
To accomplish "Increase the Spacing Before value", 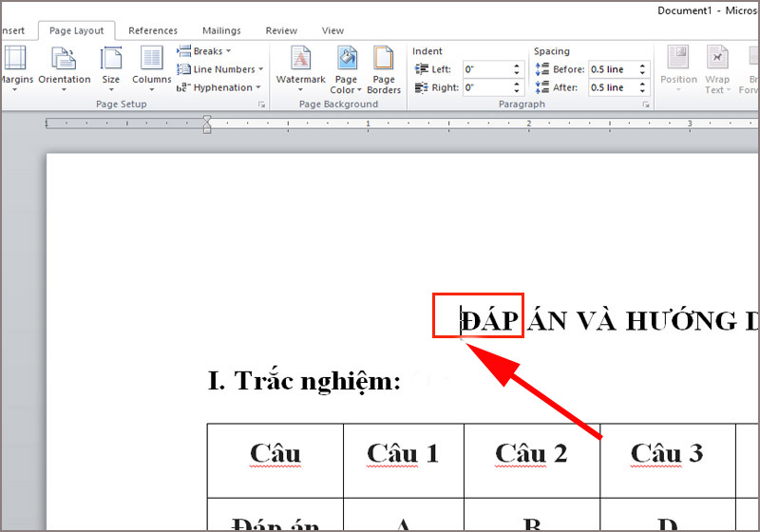I will 642,66.
